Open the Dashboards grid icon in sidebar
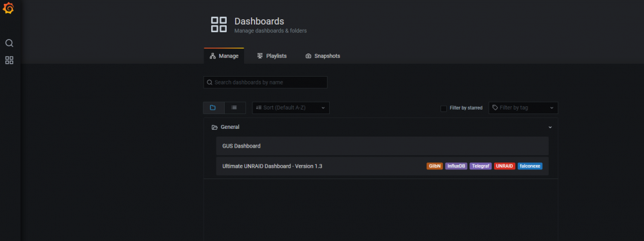 (x=9, y=61)
